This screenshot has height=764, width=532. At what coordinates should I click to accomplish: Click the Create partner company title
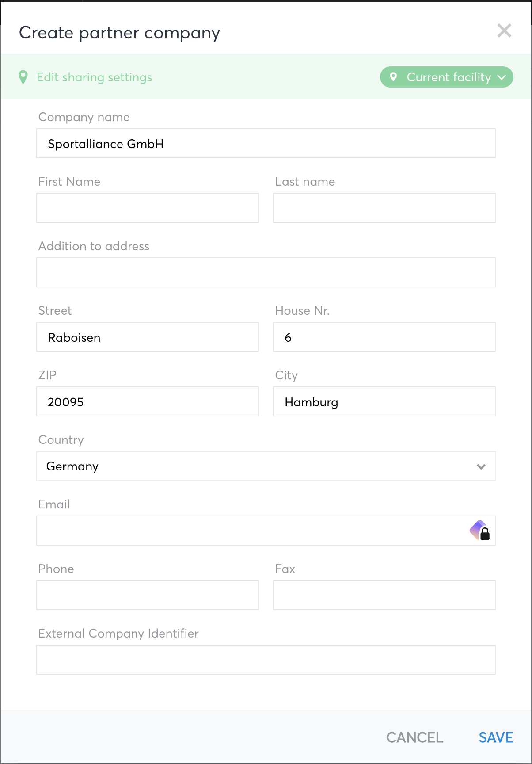pyautogui.click(x=119, y=33)
